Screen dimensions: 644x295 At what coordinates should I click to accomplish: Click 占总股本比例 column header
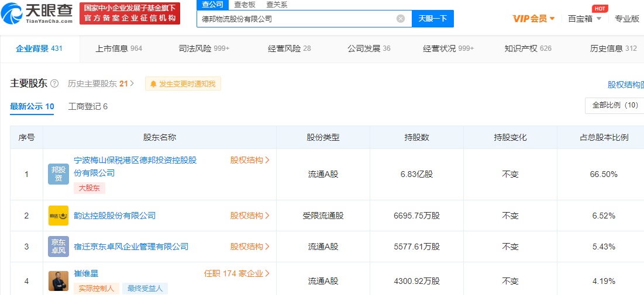coord(604,137)
